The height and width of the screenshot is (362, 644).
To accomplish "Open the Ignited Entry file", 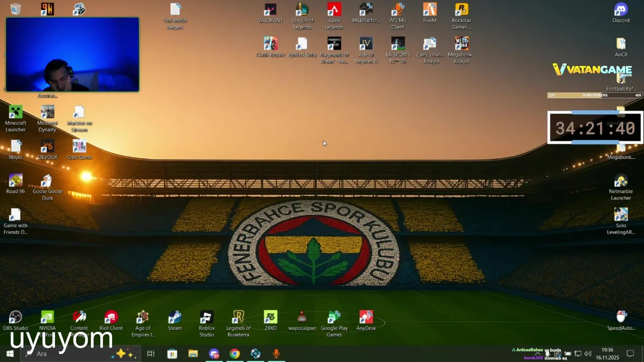I will click(x=302, y=47).
